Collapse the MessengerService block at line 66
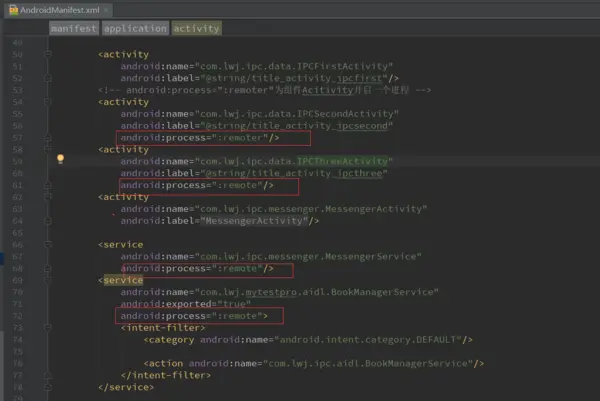 pyautogui.click(x=48, y=245)
